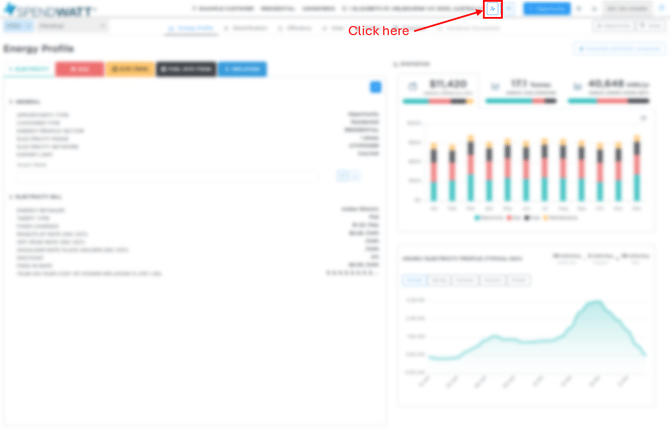Toggle the teal legend item below the bar chart
The height and width of the screenshot is (436, 670).
489,217
